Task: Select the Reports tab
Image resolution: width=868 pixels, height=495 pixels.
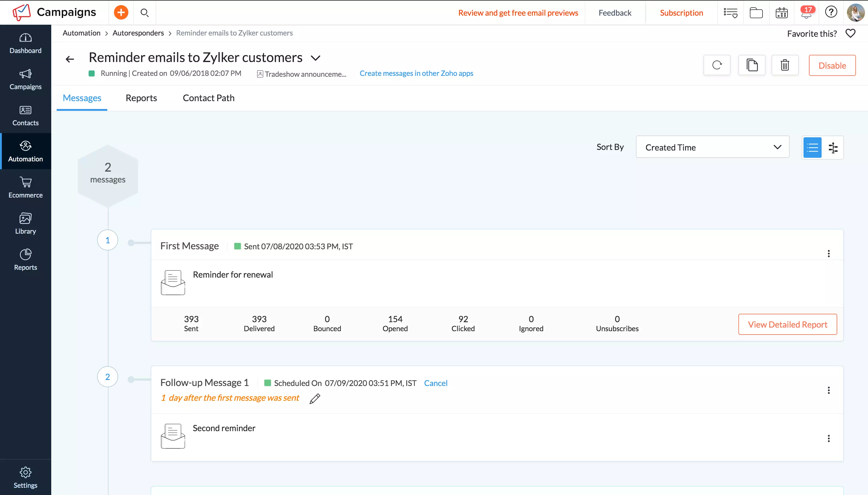Action: [x=141, y=98]
